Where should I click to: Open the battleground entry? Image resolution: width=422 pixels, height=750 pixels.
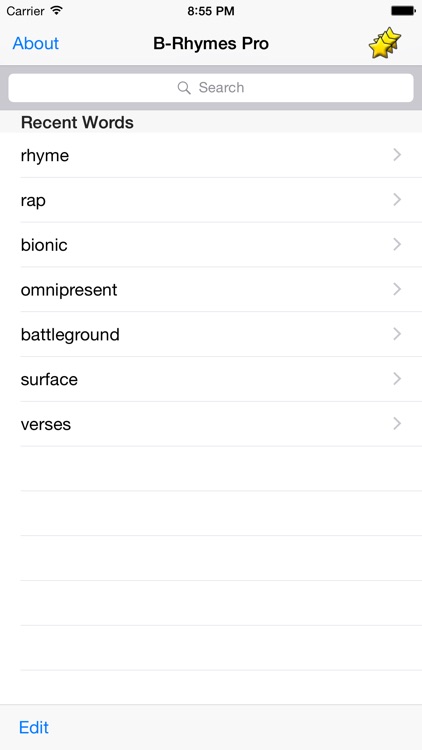point(211,334)
